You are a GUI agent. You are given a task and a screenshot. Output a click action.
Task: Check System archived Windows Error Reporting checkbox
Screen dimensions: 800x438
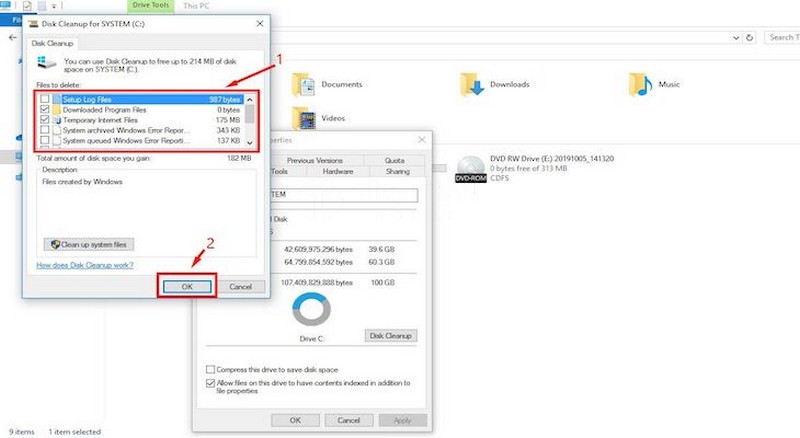[x=45, y=130]
